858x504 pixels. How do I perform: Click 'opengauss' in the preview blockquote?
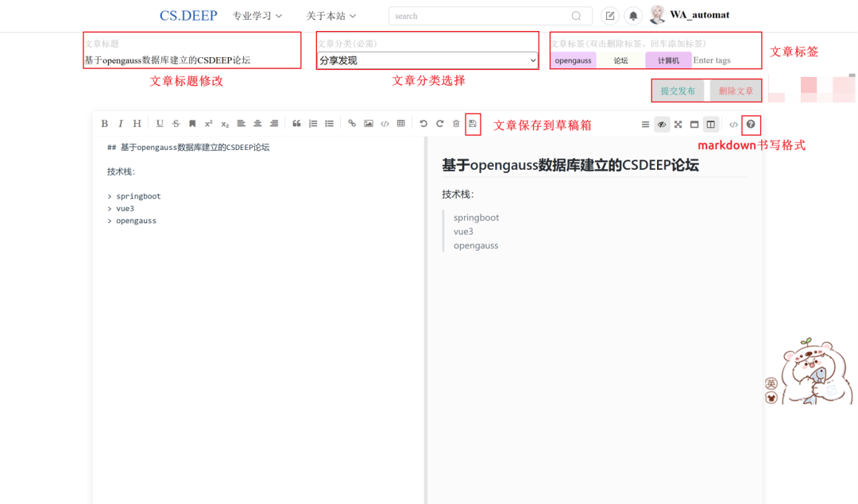476,245
